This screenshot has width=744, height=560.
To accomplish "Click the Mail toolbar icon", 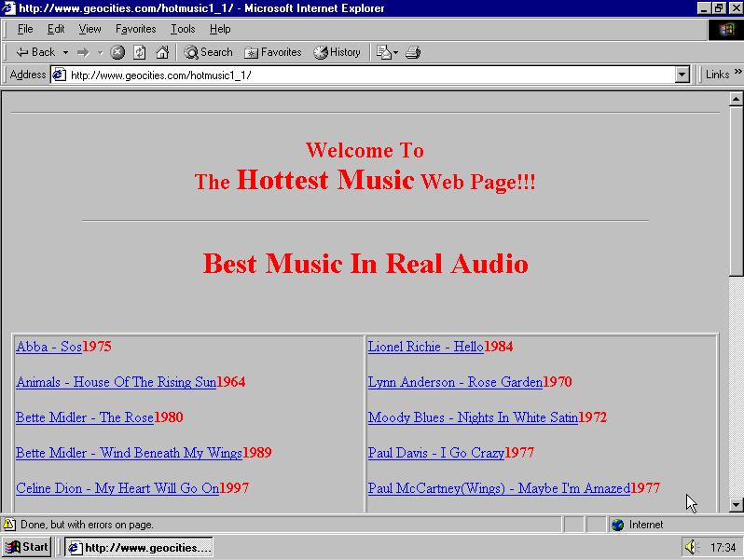I will (x=386, y=52).
